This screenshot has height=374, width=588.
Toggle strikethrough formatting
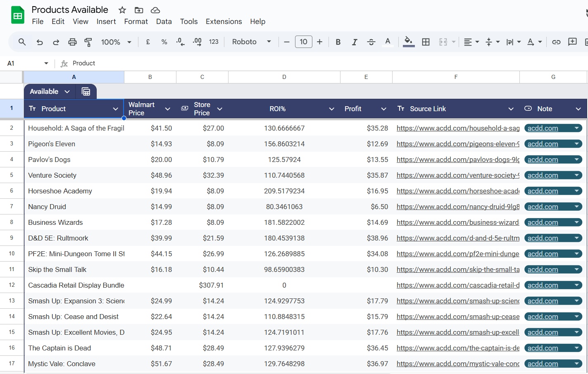[x=371, y=42]
